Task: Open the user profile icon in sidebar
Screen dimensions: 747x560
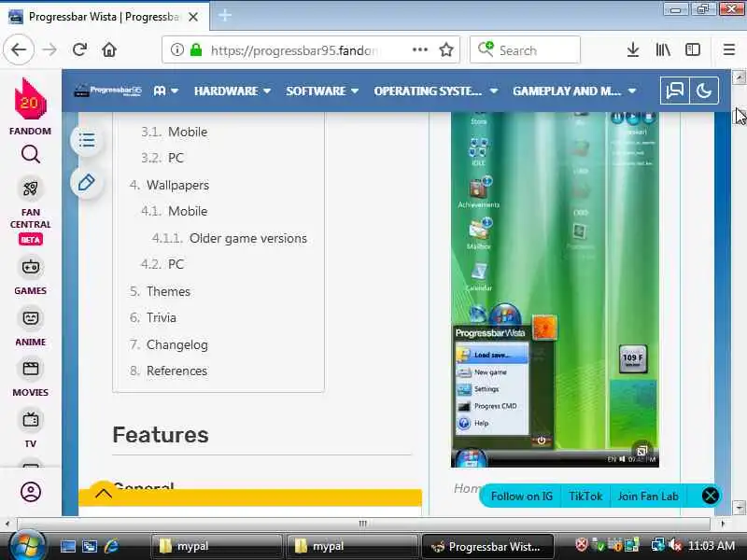Action: tap(31, 492)
